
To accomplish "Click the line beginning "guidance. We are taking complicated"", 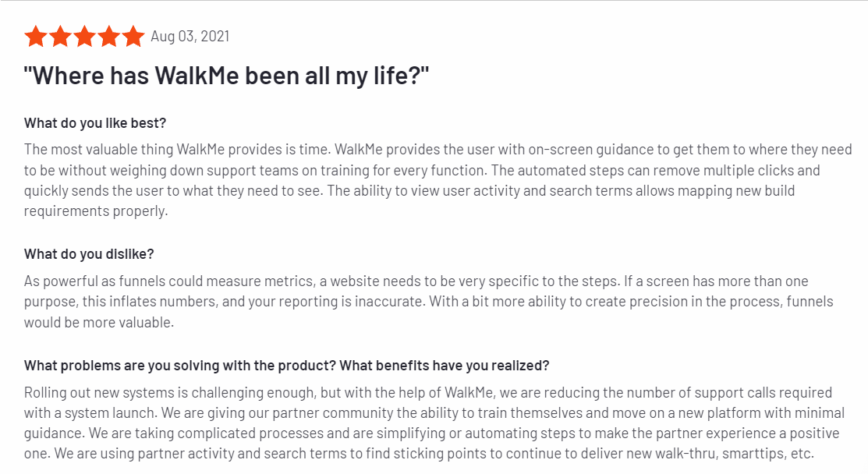I will (x=431, y=433).
